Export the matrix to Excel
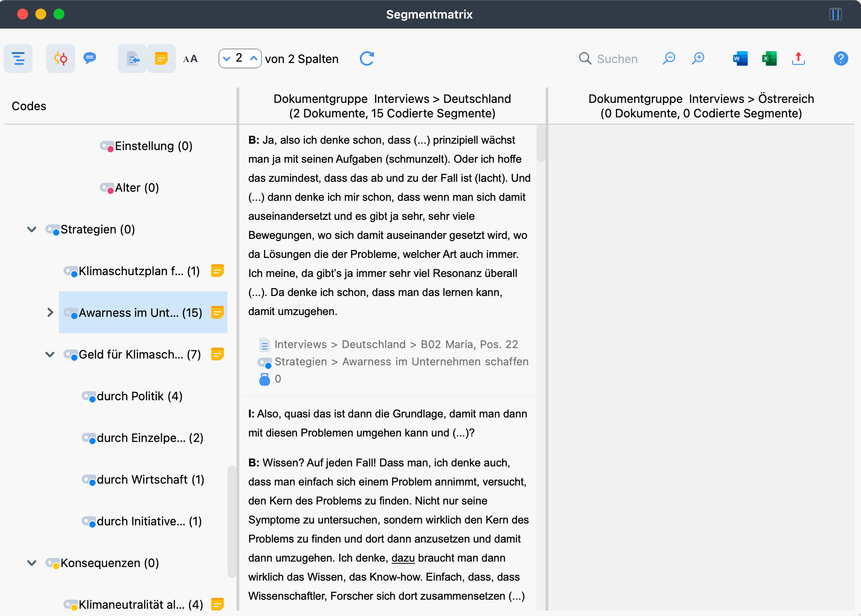 point(769,58)
